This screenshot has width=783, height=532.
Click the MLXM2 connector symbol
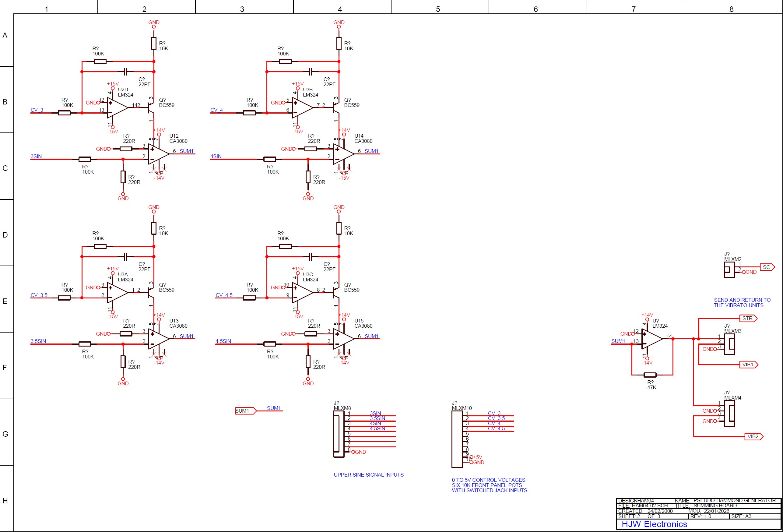click(x=729, y=270)
